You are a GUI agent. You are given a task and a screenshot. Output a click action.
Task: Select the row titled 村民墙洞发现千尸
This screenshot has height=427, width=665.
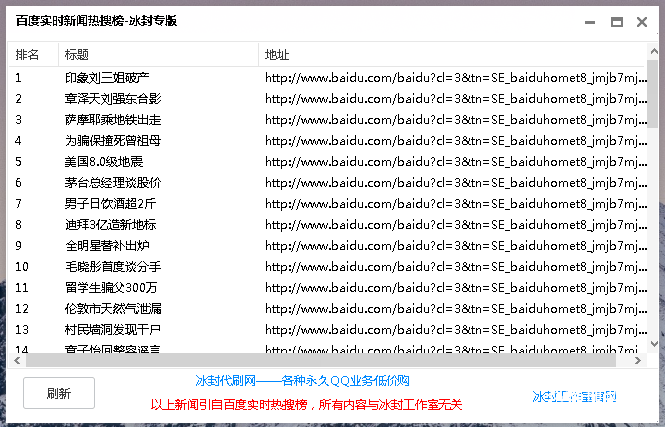click(328, 329)
